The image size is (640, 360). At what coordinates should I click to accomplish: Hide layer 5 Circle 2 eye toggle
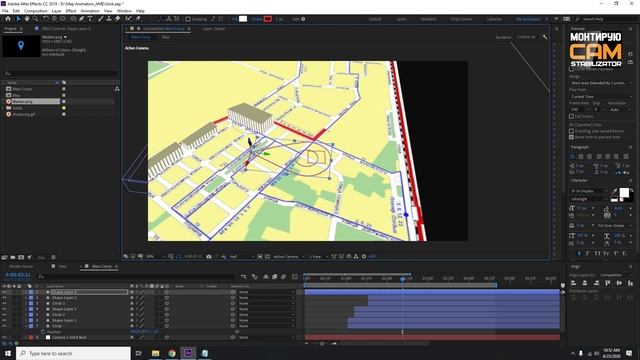tap(4, 315)
